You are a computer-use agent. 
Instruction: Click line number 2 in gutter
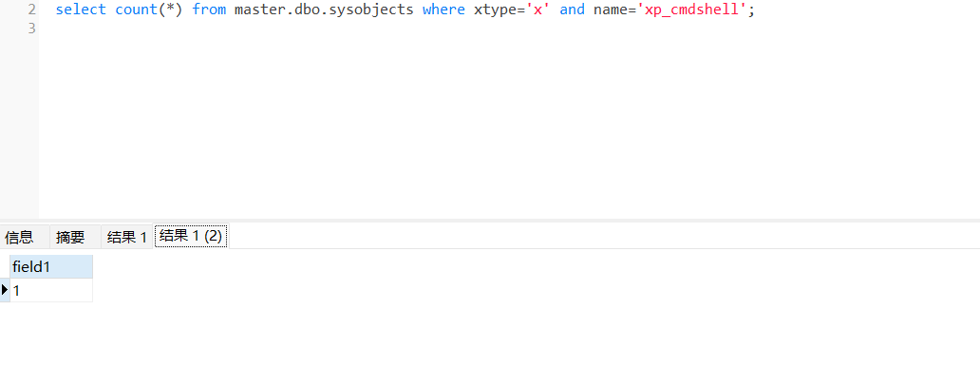pyautogui.click(x=31, y=10)
